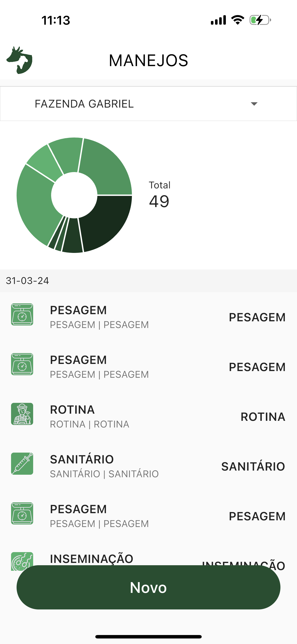Open the Rotina list entry

(x=148, y=416)
